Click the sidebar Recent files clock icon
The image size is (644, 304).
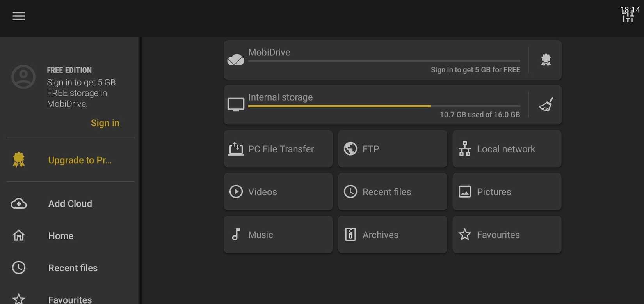[19, 268]
